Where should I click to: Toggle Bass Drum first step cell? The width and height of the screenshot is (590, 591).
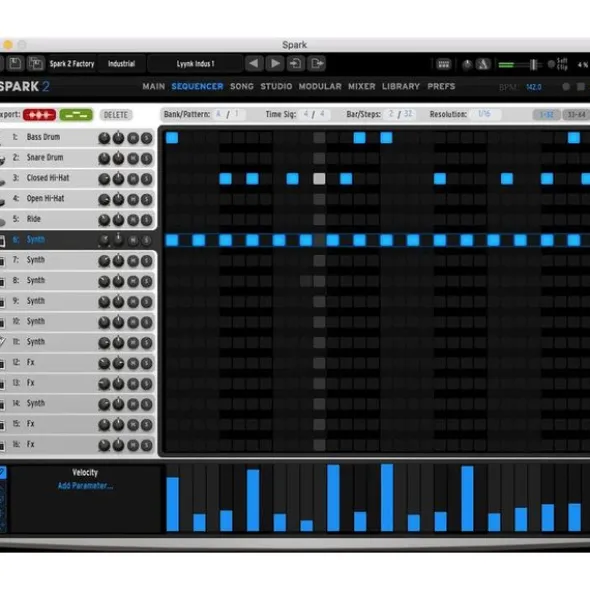172,138
